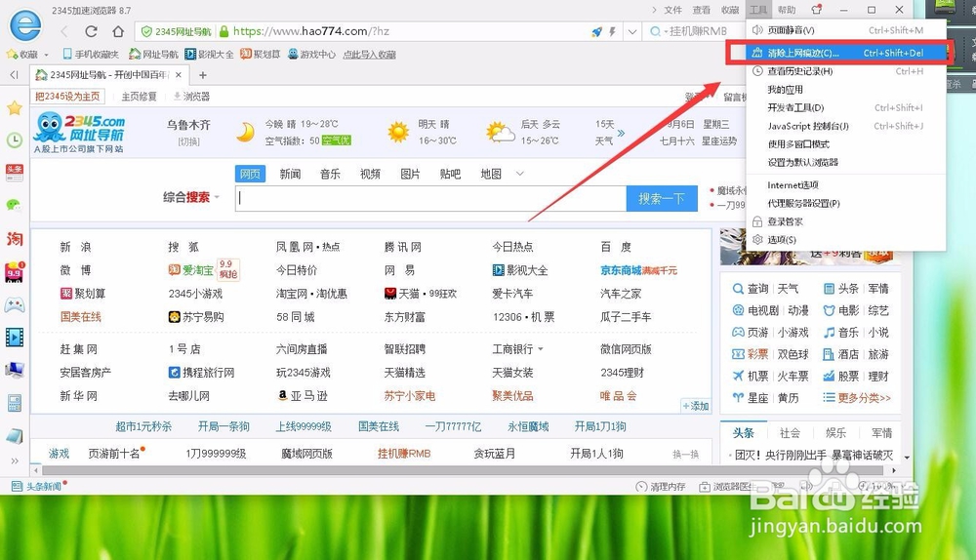Choose 代理服务器设置(P) from menu
The width and height of the screenshot is (976, 560).
(846, 204)
